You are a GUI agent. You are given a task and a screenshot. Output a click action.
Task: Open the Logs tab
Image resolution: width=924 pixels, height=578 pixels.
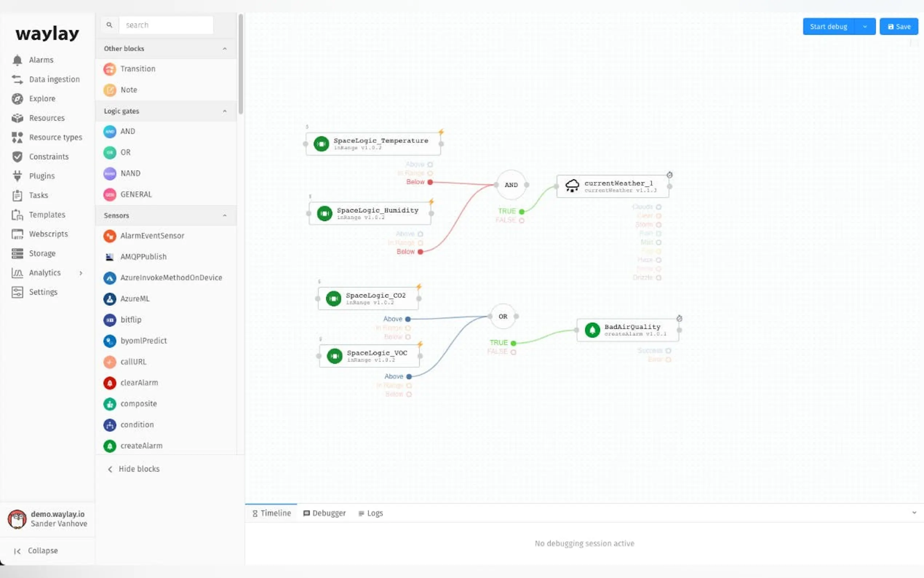(x=371, y=513)
